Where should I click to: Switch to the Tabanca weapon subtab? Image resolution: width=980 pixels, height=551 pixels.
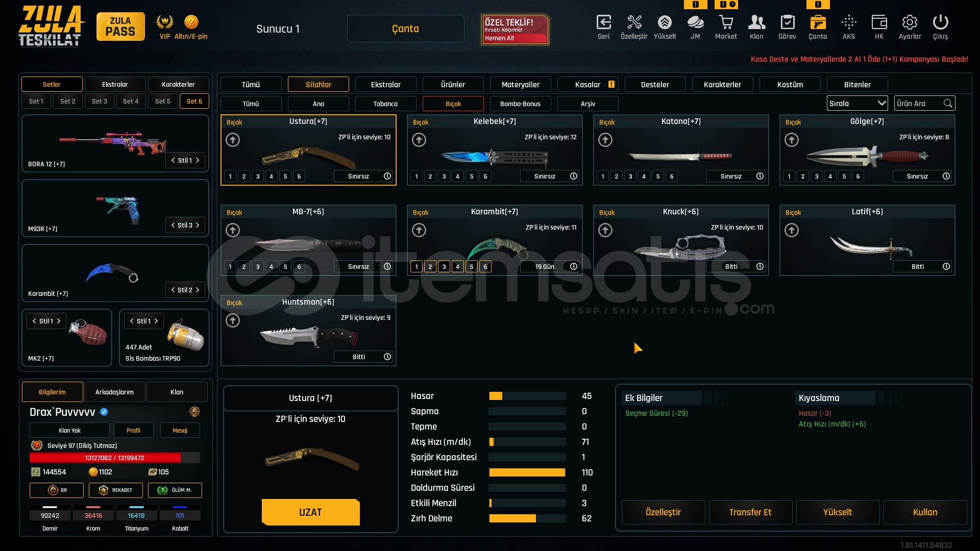385,104
